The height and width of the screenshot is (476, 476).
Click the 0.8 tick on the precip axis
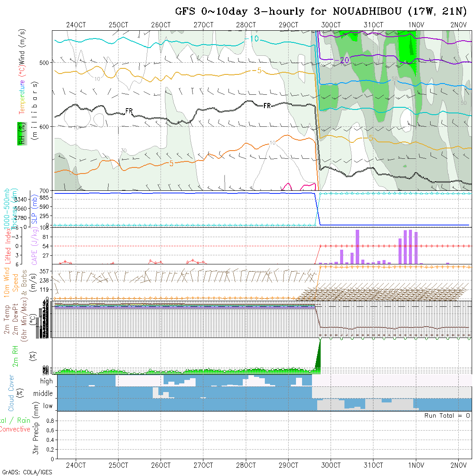(49, 421)
